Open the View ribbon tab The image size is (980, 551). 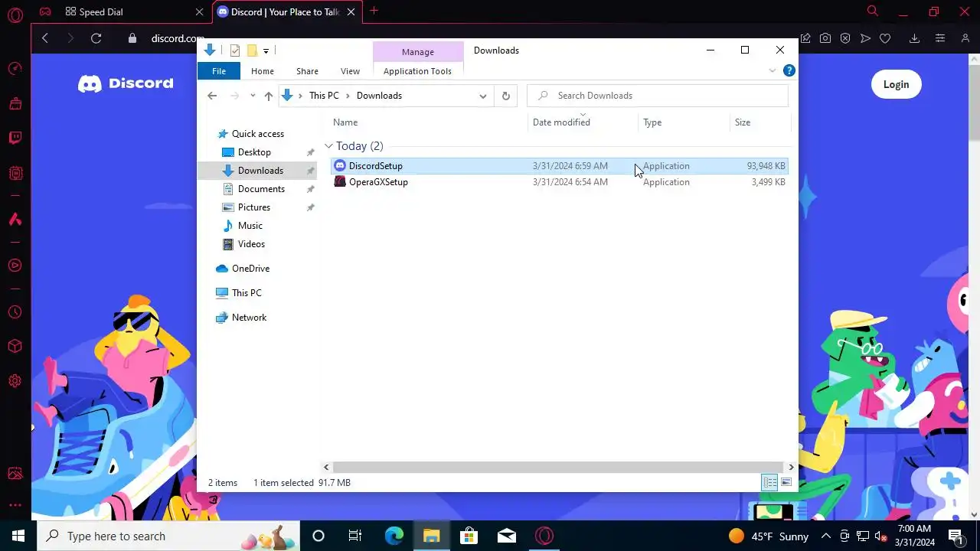(x=350, y=71)
